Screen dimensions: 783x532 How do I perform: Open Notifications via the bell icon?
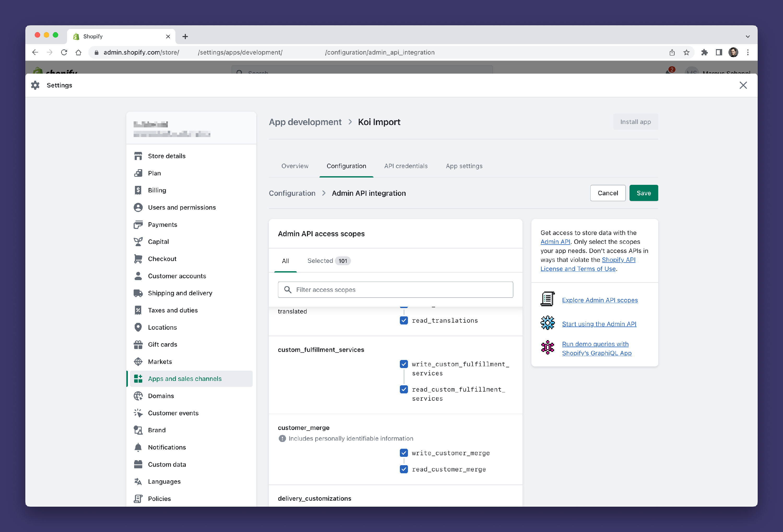138,447
